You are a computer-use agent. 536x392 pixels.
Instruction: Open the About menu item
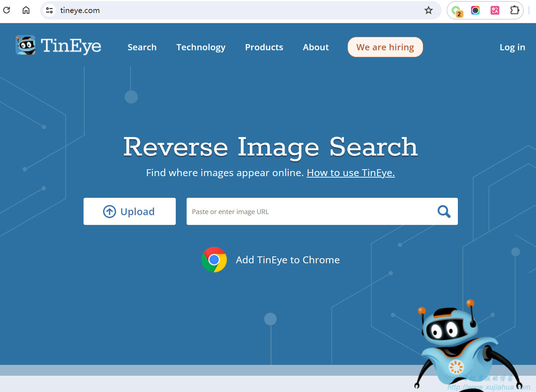(x=316, y=47)
